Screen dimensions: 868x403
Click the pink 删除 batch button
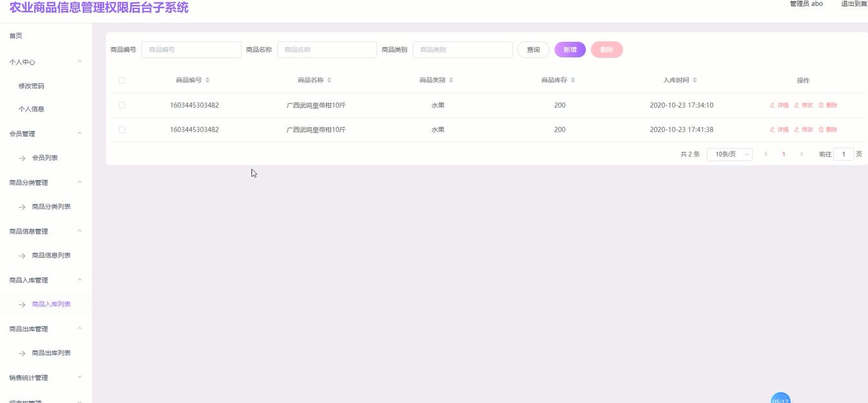607,50
